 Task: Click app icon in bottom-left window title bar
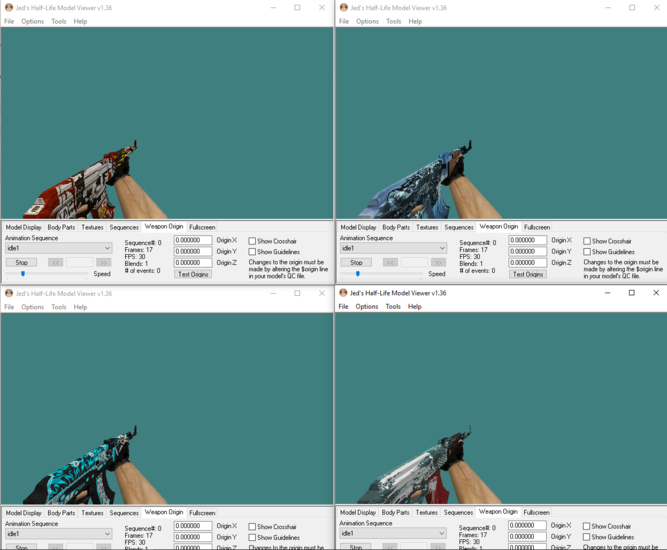point(9,293)
